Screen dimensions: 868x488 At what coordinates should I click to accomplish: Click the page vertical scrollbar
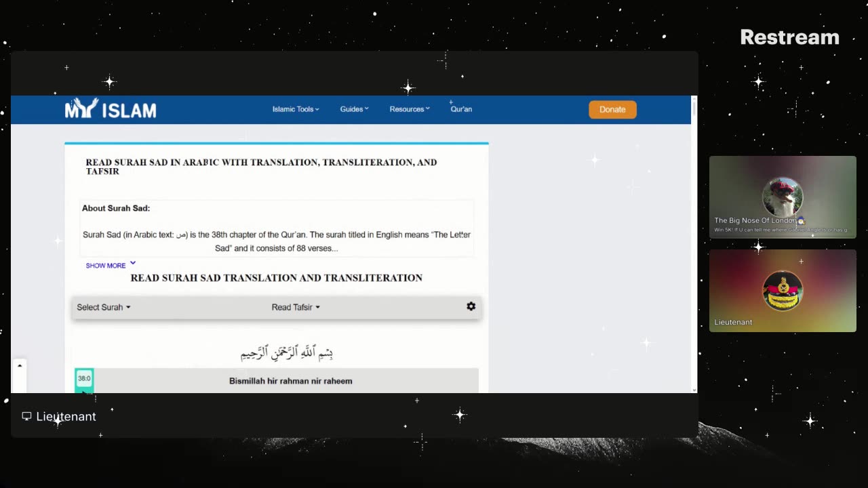tap(694, 244)
